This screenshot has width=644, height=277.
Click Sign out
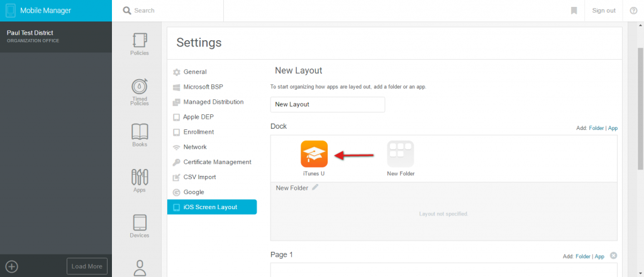604,11
